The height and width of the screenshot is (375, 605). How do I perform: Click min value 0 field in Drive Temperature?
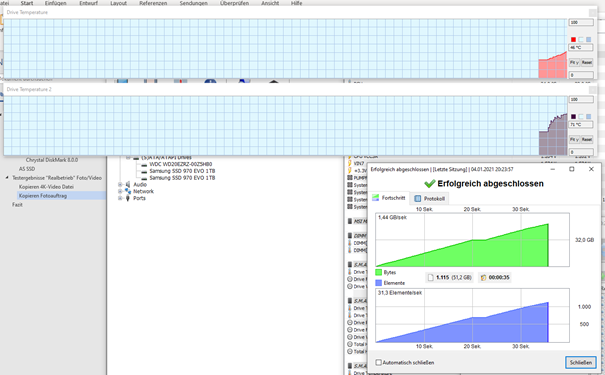(581, 75)
